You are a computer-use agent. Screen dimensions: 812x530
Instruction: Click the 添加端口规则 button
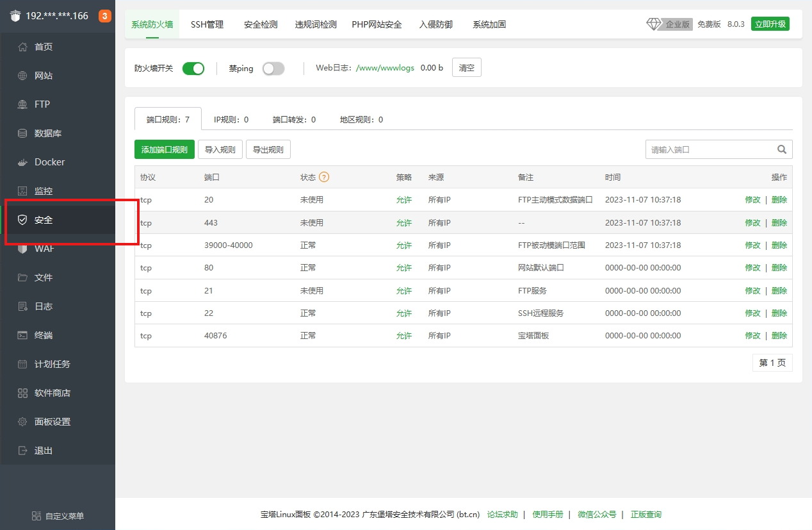[x=165, y=149]
